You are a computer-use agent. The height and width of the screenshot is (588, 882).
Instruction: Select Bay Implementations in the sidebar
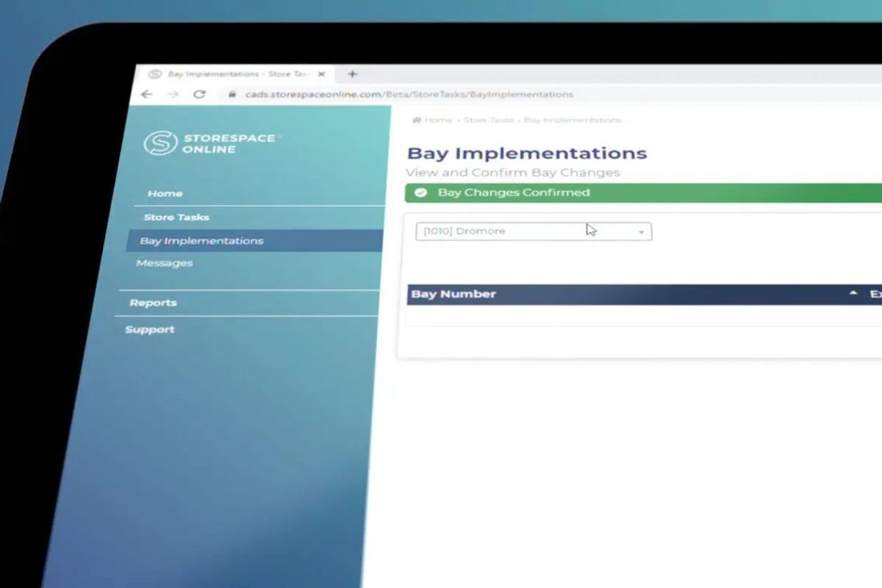[201, 240]
